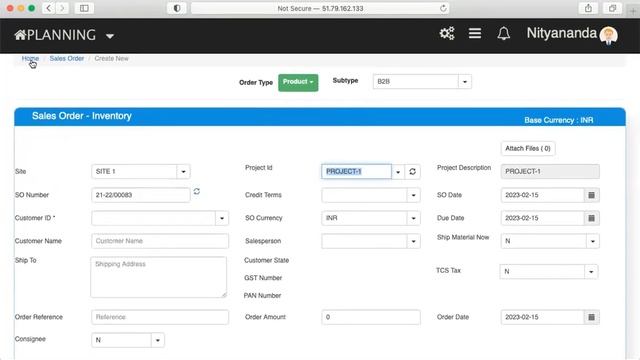Add a new Safari tab

(x=633, y=11)
